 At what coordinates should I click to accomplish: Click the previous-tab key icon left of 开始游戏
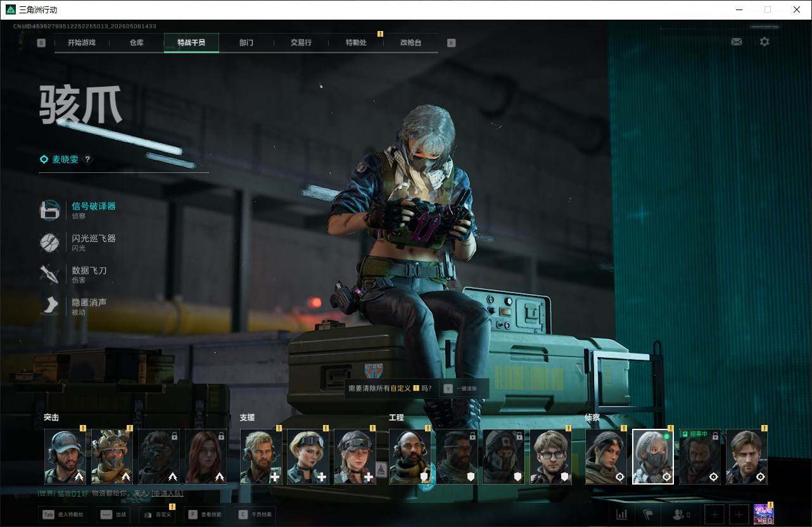point(41,43)
